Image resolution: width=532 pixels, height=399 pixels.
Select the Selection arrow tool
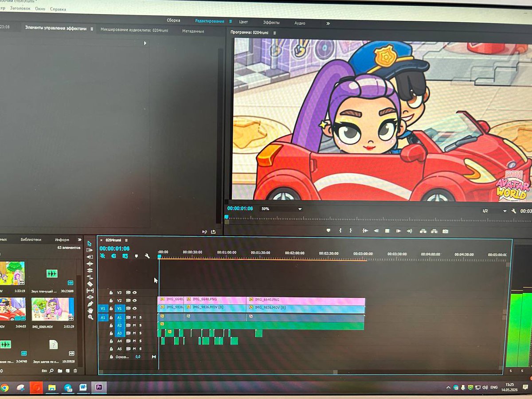(x=90, y=243)
